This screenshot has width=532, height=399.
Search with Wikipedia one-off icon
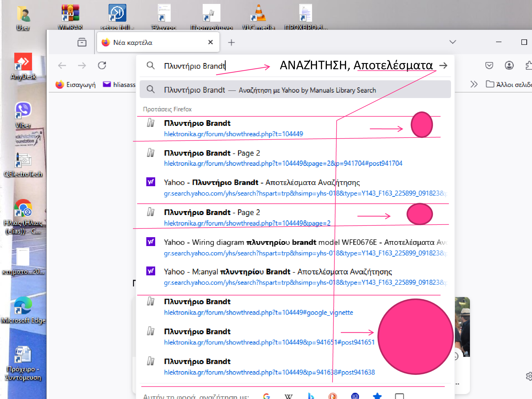coord(288,396)
